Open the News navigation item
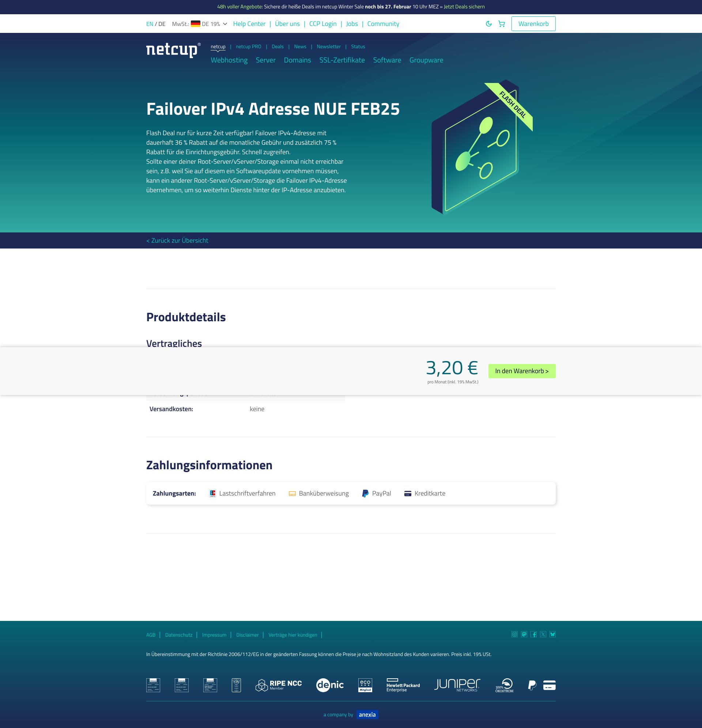 click(300, 46)
